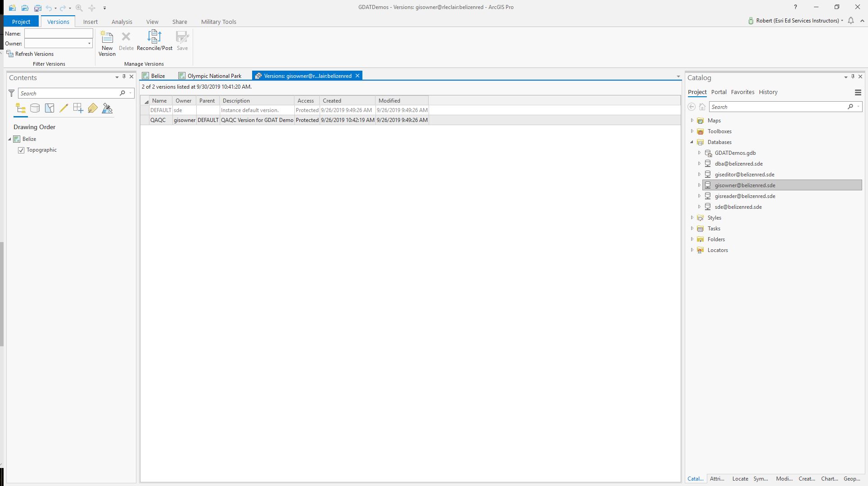This screenshot has height=486, width=868.
Task: Open the Project tab
Action: pos(21,22)
